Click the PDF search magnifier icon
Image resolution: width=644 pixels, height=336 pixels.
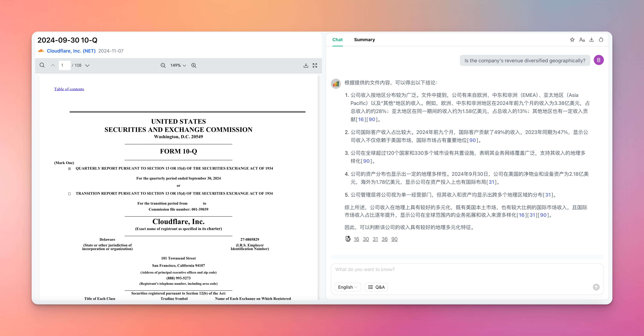(42, 65)
